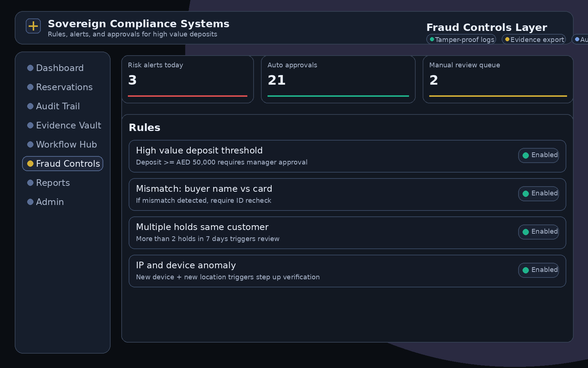Toggle the IP and device anomaly rule
The height and width of the screenshot is (368, 588).
(x=538, y=270)
